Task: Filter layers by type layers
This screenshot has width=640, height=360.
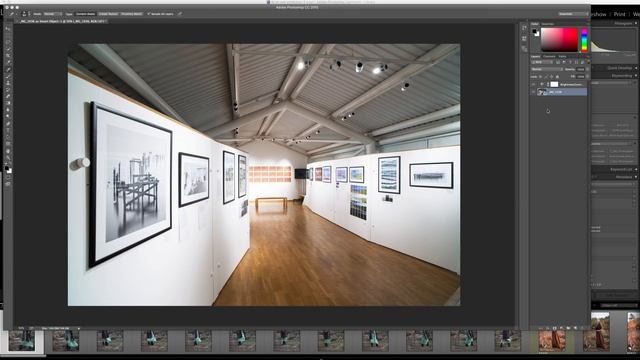Action: click(x=570, y=62)
